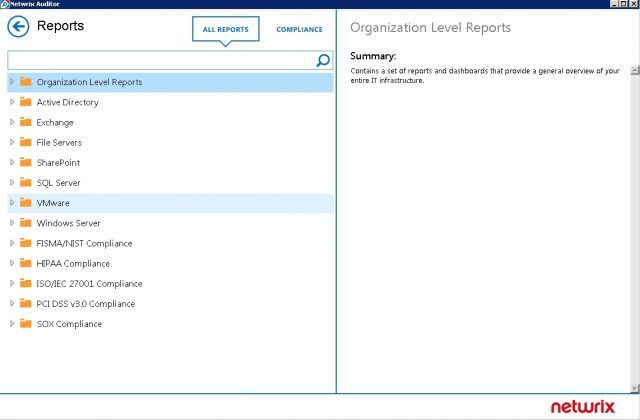
Task: Expand the SharePoint tree node
Action: click(x=12, y=162)
